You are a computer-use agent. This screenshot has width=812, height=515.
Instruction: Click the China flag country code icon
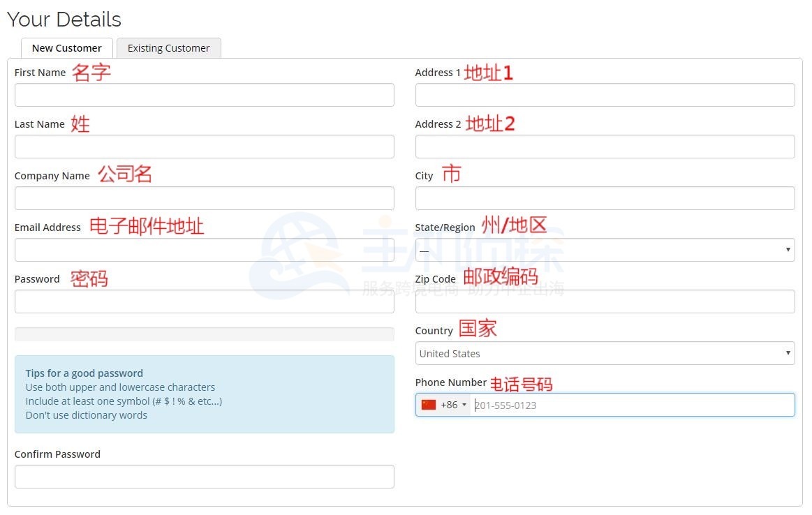(429, 405)
